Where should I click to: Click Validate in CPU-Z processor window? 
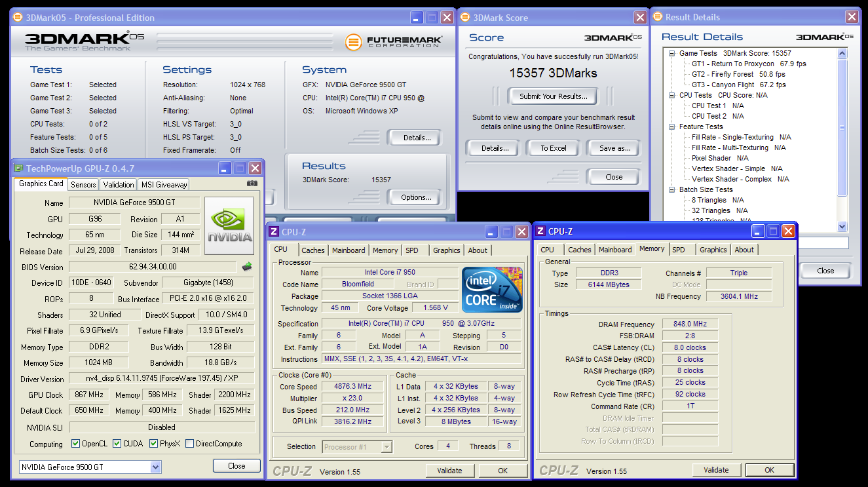pyautogui.click(x=449, y=471)
